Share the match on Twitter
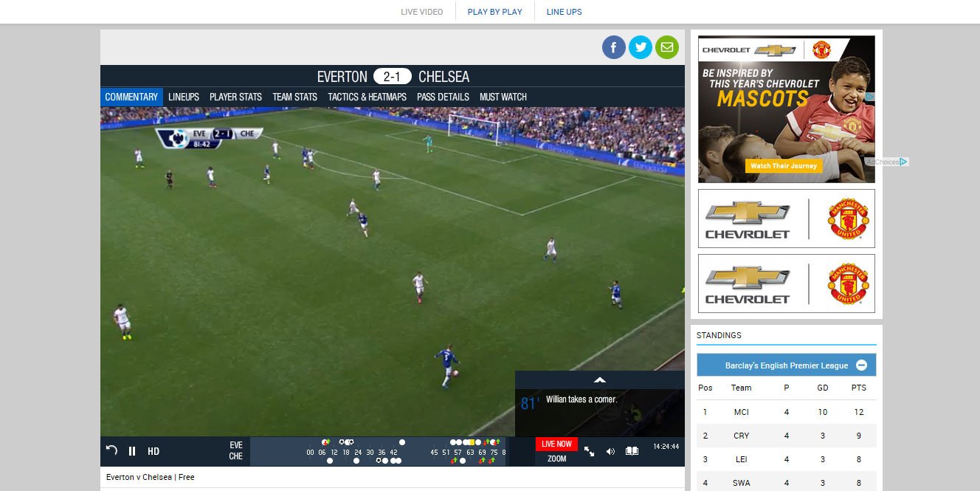 click(x=641, y=48)
